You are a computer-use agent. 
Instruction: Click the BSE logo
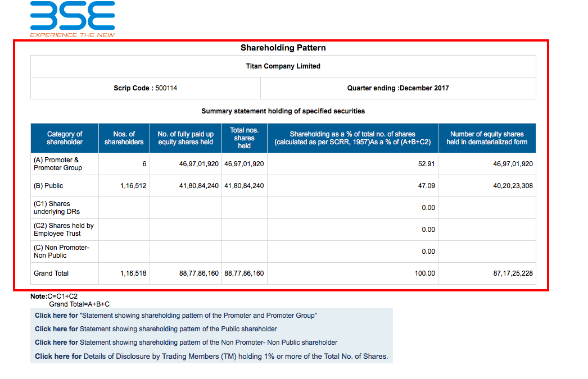pos(73,19)
